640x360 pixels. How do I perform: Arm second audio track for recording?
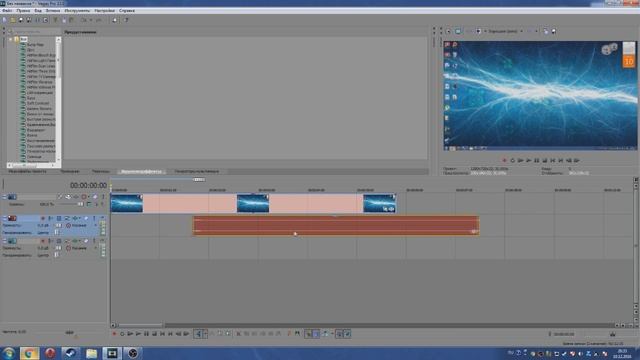(43, 241)
